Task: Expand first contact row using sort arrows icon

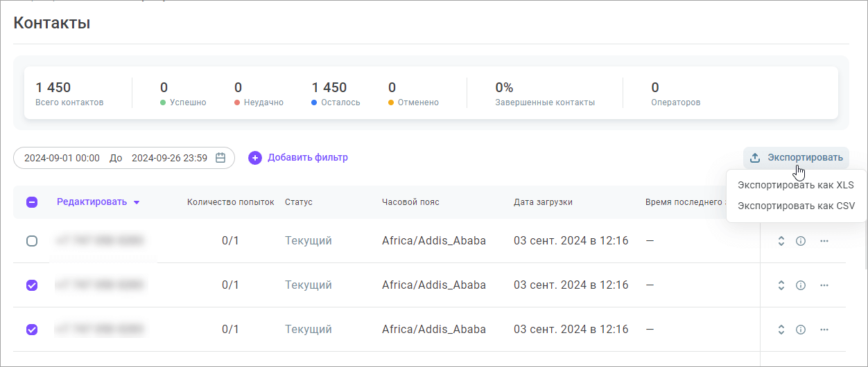Action: point(781,241)
